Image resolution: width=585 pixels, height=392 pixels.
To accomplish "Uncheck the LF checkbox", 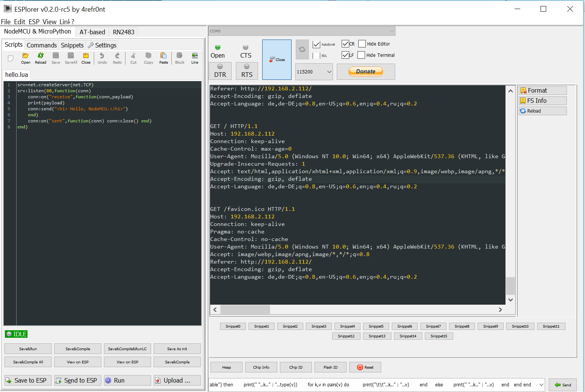I will [x=345, y=55].
